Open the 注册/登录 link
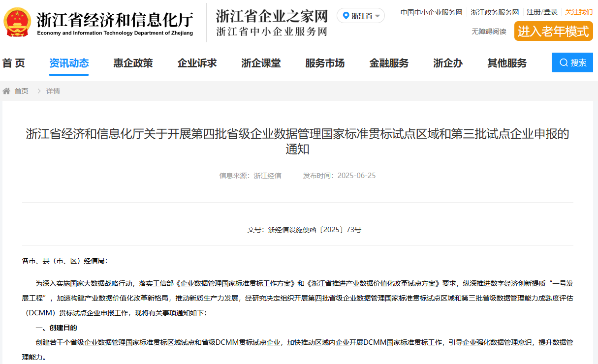 click(542, 12)
